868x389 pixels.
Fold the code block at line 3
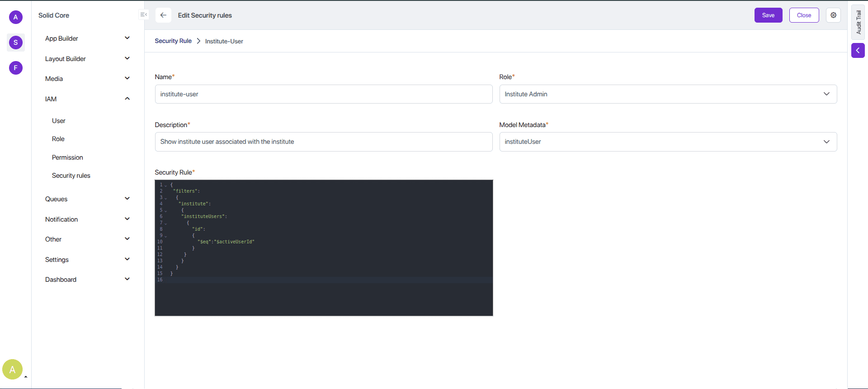click(x=166, y=198)
